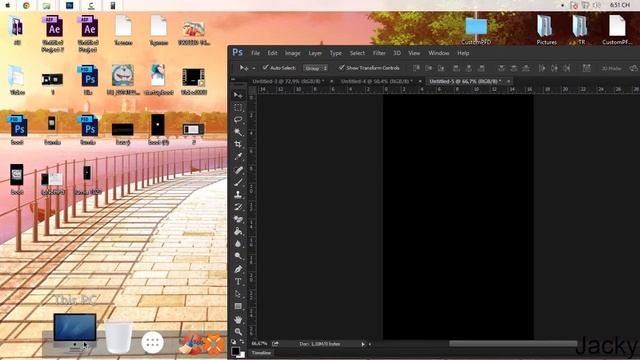Switch to the Untitled-4 document tab

click(376, 82)
